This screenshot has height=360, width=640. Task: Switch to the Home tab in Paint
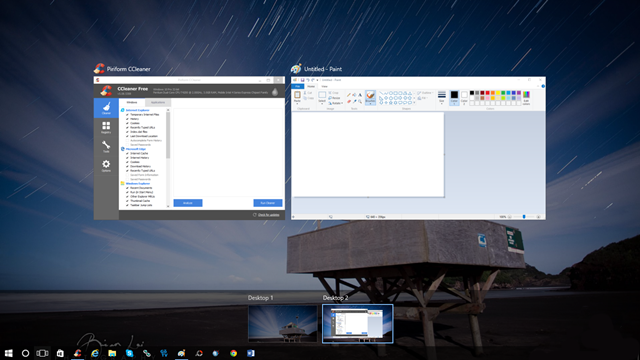click(311, 86)
